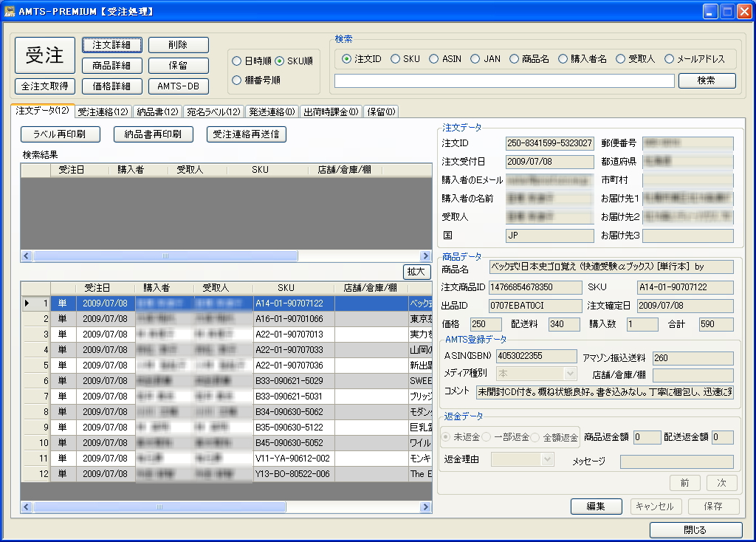The height and width of the screenshot is (542, 756).
Task: Select order row with SKU V11-YA-90612-002
Action: click(227, 458)
